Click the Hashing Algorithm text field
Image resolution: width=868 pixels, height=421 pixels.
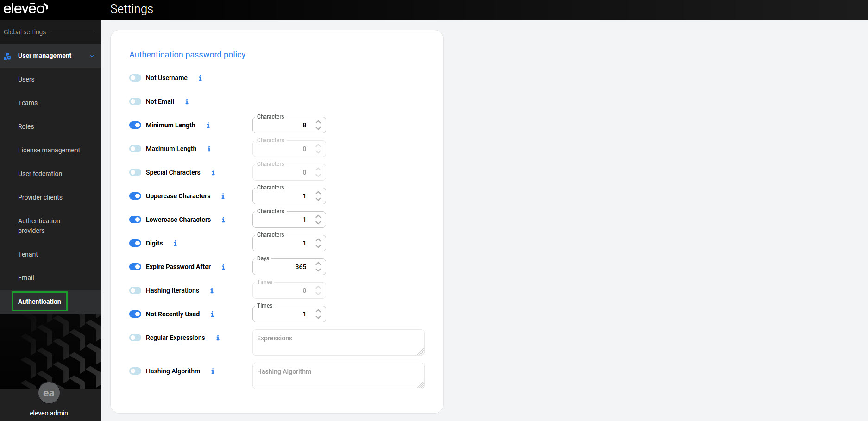[x=338, y=376]
